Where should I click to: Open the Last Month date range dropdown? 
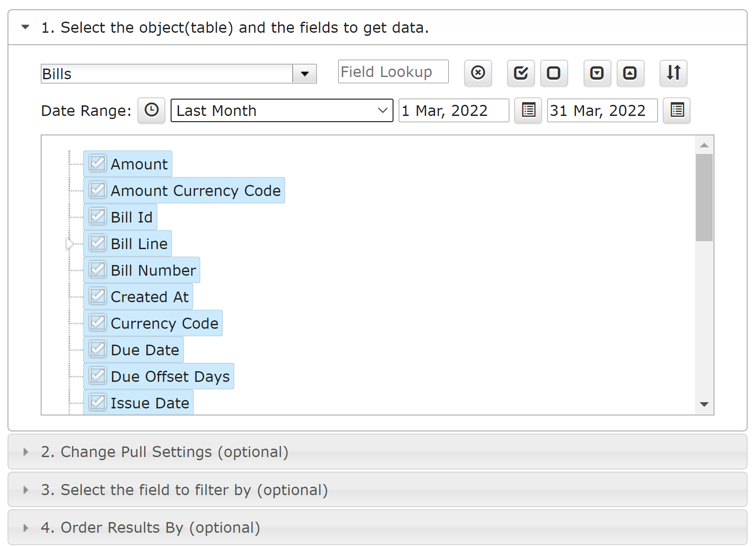point(282,110)
